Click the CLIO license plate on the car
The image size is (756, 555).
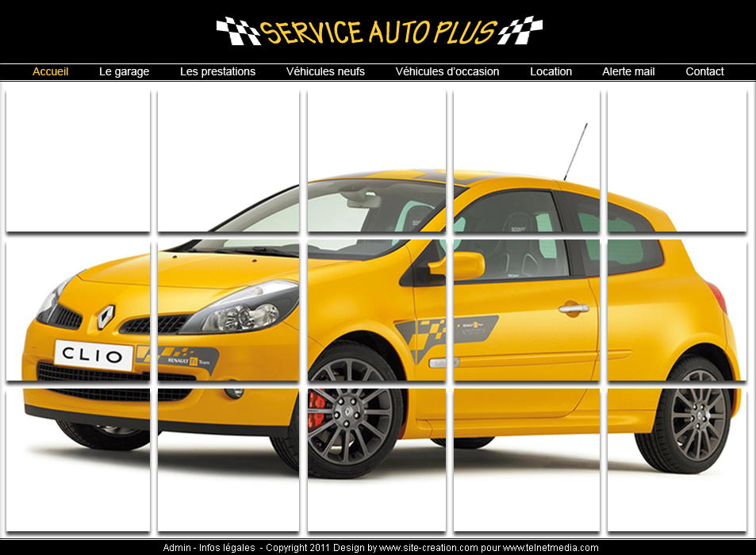pyautogui.click(x=94, y=355)
